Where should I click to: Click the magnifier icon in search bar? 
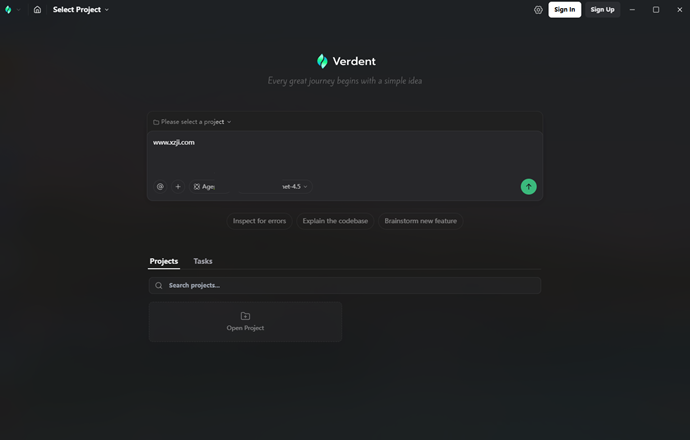click(x=159, y=286)
